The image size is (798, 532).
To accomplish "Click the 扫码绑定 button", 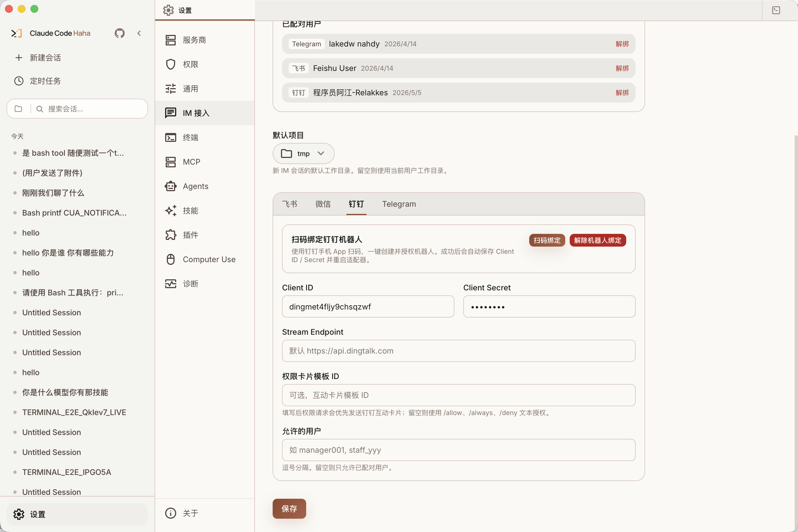I will pos(547,240).
